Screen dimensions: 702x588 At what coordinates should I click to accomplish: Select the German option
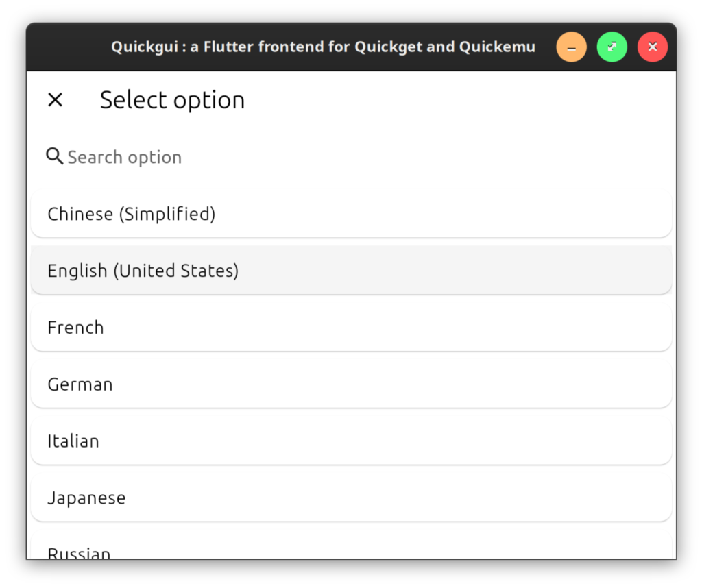click(x=351, y=384)
